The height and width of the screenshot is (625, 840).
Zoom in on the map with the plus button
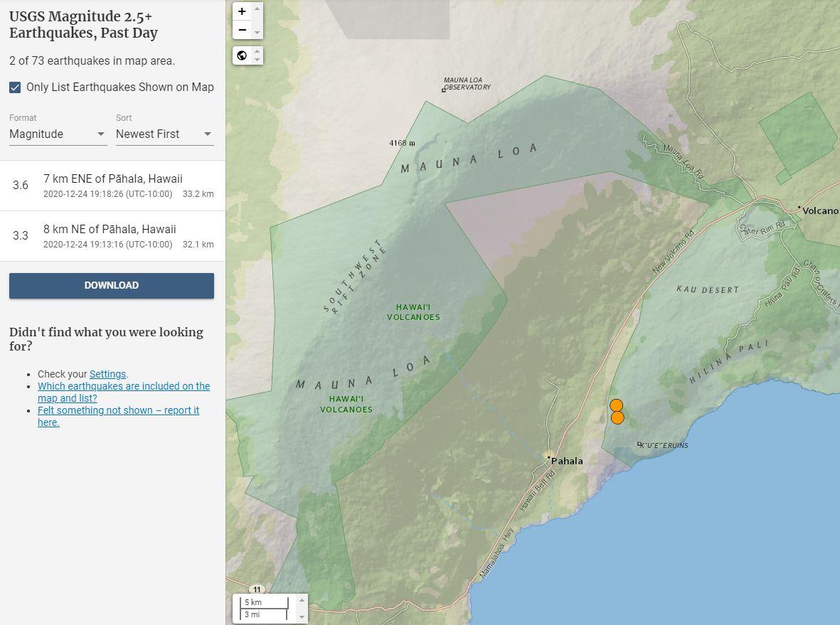[242, 11]
